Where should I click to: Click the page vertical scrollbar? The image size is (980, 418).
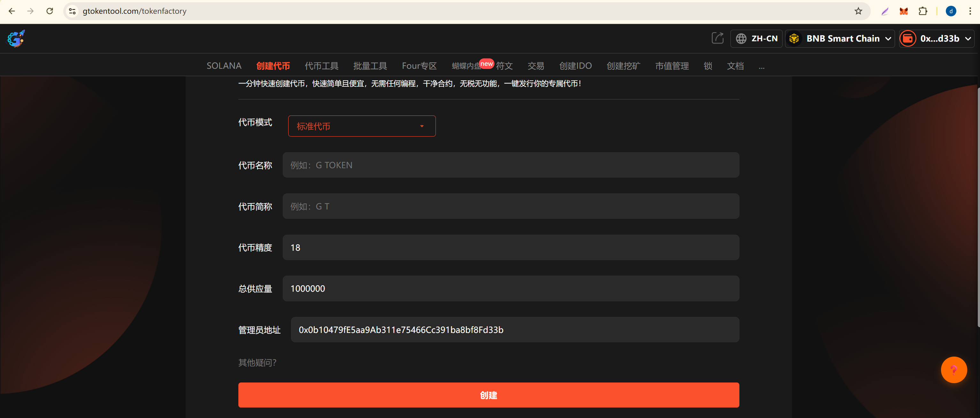point(978,208)
